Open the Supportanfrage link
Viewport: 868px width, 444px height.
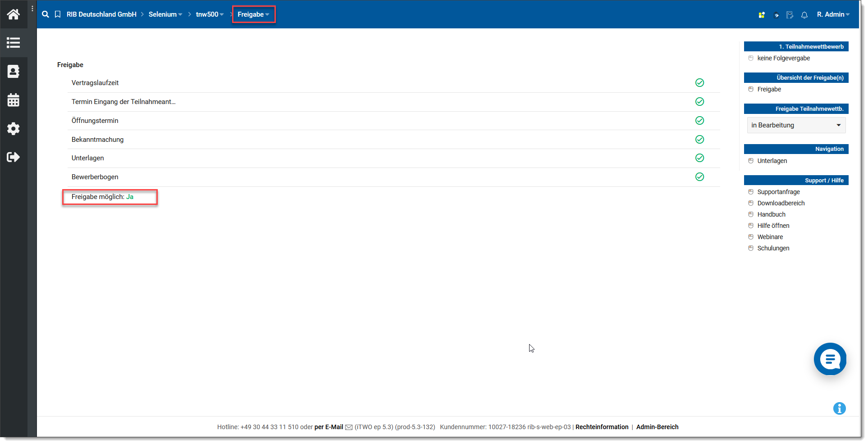point(779,192)
